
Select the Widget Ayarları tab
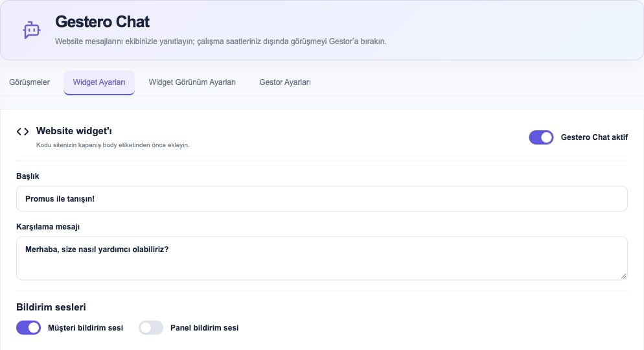[x=99, y=82]
